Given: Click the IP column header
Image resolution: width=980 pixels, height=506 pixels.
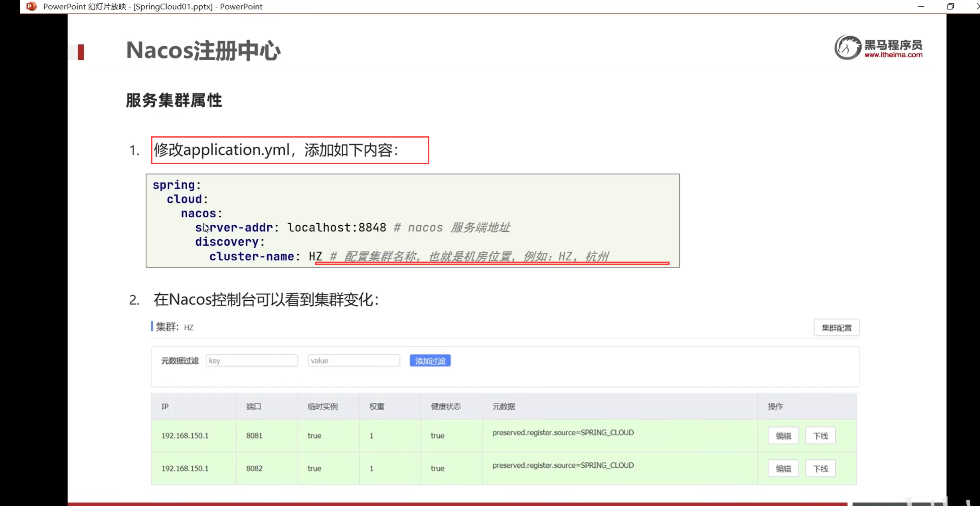Looking at the screenshot, I should point(165,406).
